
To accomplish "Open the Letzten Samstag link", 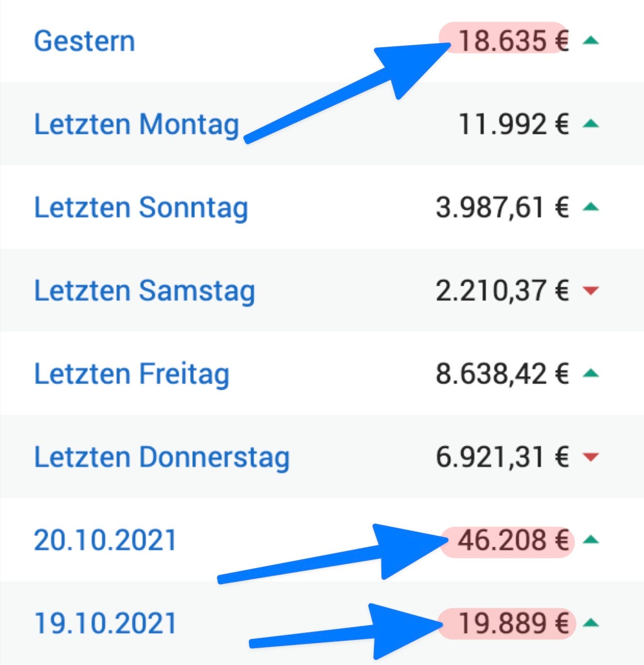I will 144,290.
